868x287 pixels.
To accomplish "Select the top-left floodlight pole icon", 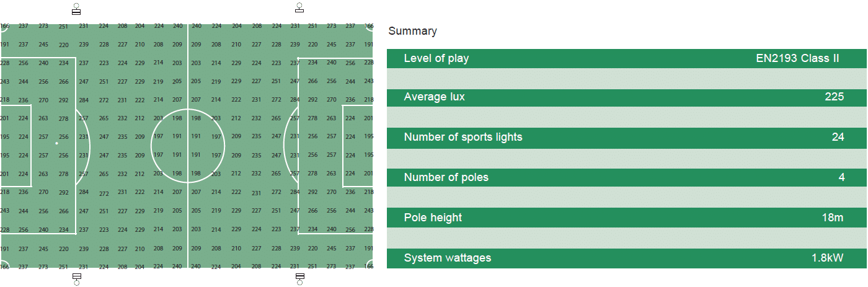I will pos(76,9).
